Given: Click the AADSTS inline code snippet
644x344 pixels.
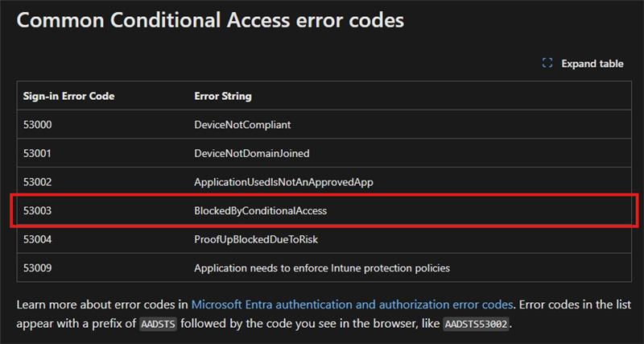Looking at the screenshot, I should 159,323.
